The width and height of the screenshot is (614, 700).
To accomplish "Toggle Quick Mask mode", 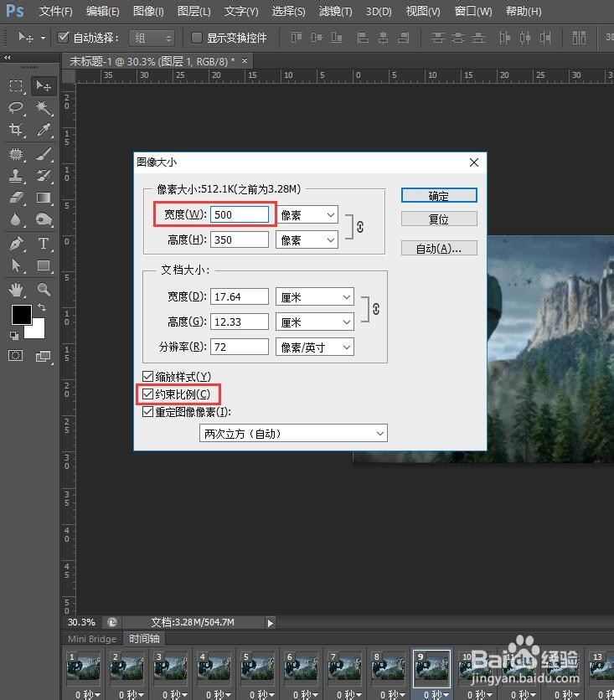I will 16,356.
